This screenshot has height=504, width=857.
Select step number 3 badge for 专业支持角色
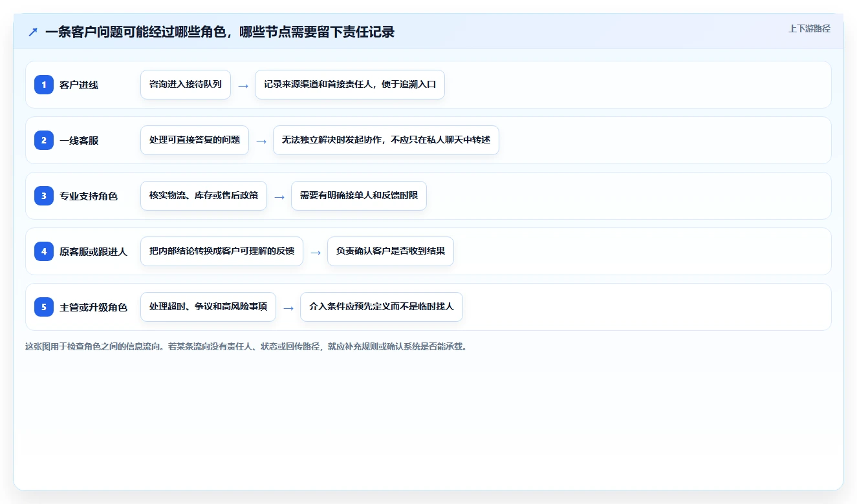point(44,196)
